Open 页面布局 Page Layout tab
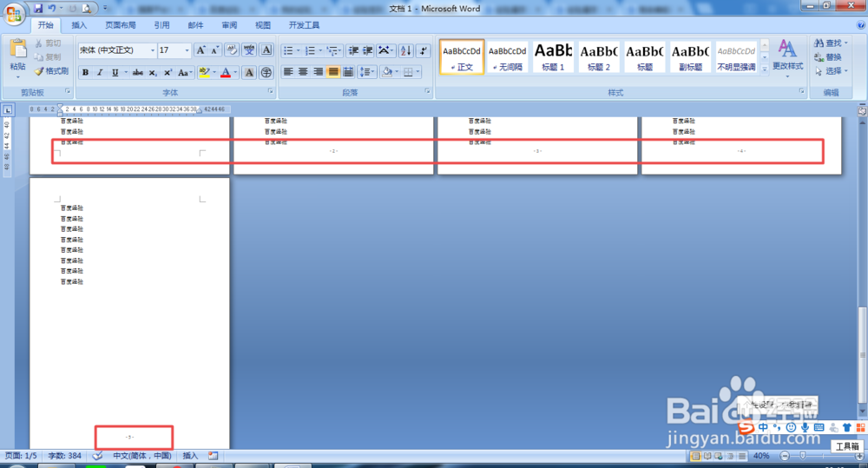The width and height of the screenshot is (868, 468). tap(120, 25)
